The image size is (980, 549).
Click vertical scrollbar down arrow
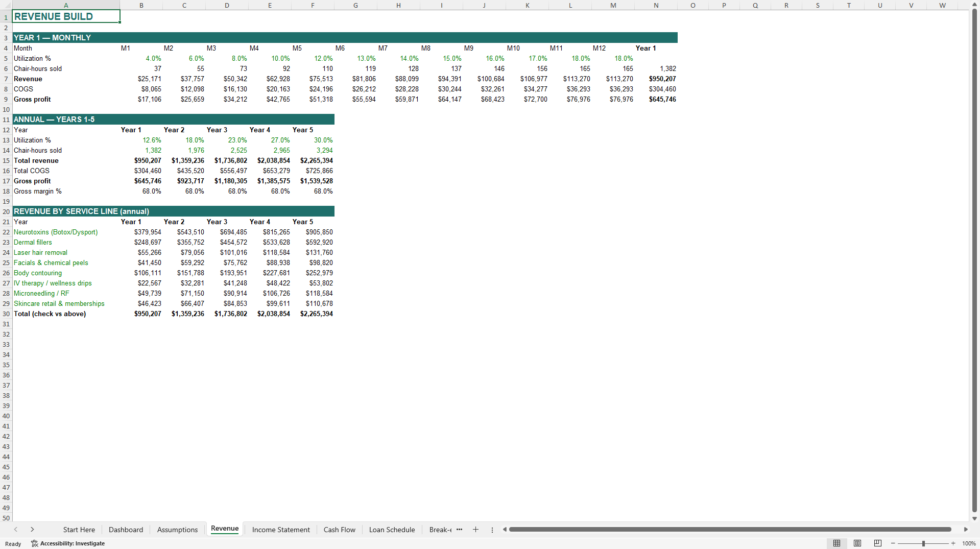tap(974, 518)
